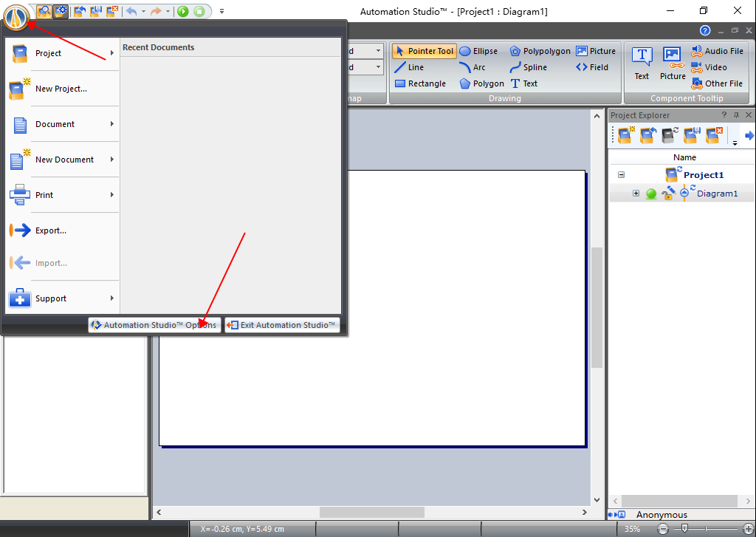Image resolution: width=756 pixels, height=537 pixels.
Task: Click the project search icon in quick access toolbar
Action: [44, 11]
